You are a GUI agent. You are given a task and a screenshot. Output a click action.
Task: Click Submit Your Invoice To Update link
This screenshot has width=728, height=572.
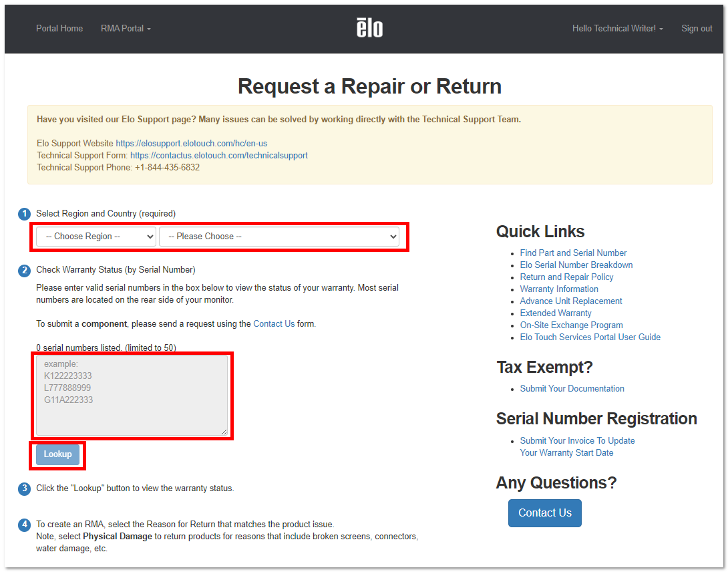577,446
